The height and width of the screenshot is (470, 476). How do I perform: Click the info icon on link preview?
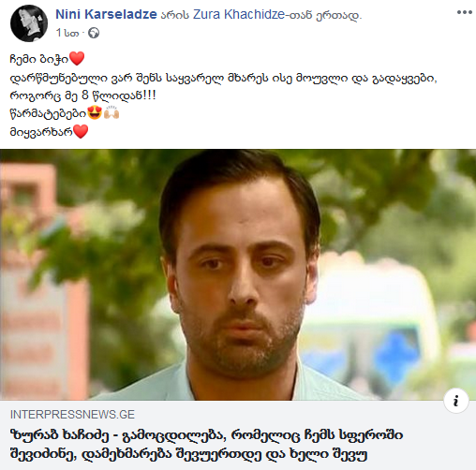click(x=456, y=401)
